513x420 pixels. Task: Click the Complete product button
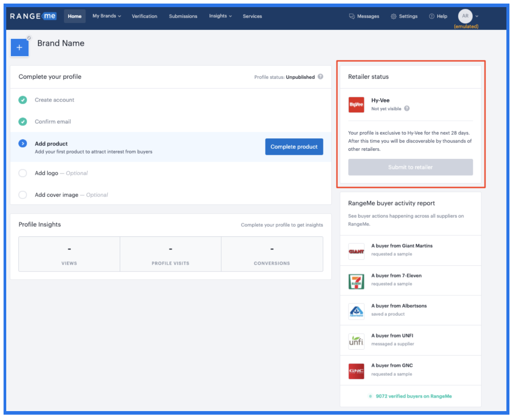point(294,147)
